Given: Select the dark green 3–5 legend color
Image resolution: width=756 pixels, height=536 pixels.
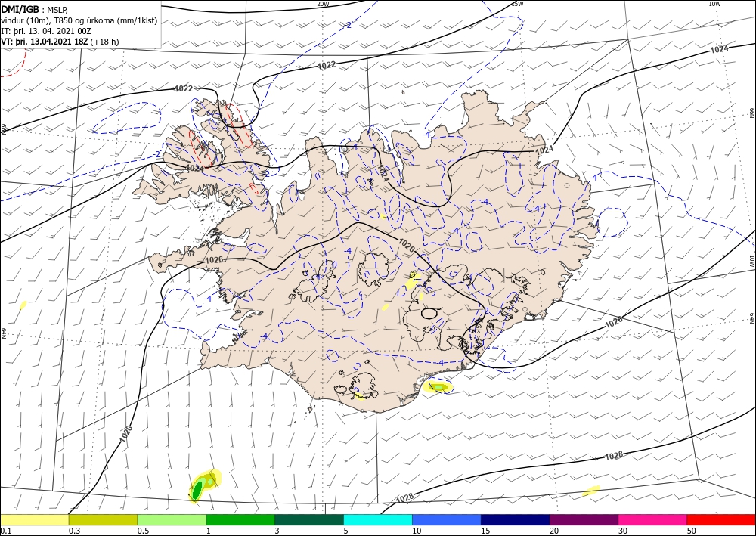Looking at the screenshot, I should pyautogui.click(x=309, y=519).
